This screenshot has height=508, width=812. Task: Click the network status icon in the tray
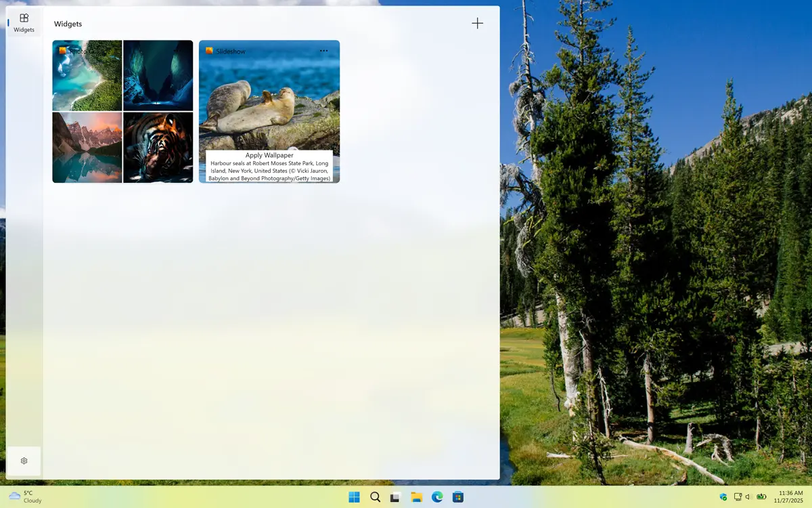tap(737, 496)
